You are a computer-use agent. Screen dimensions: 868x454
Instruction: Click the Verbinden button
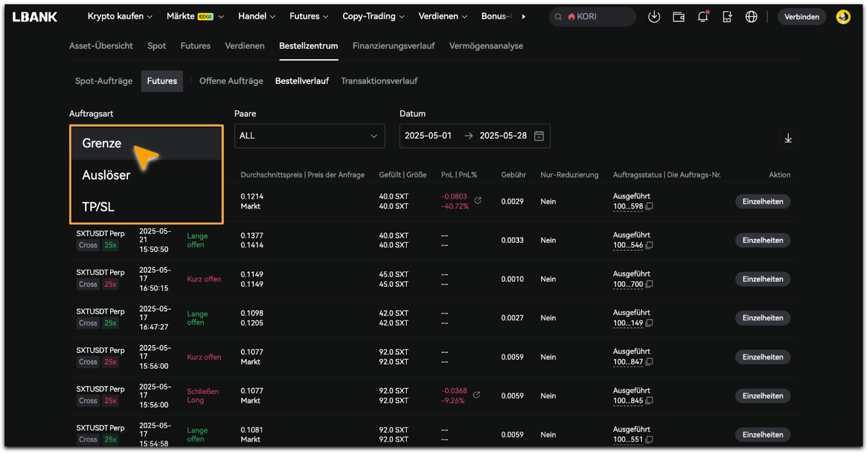pyautogui.click(x=801, y=17)
